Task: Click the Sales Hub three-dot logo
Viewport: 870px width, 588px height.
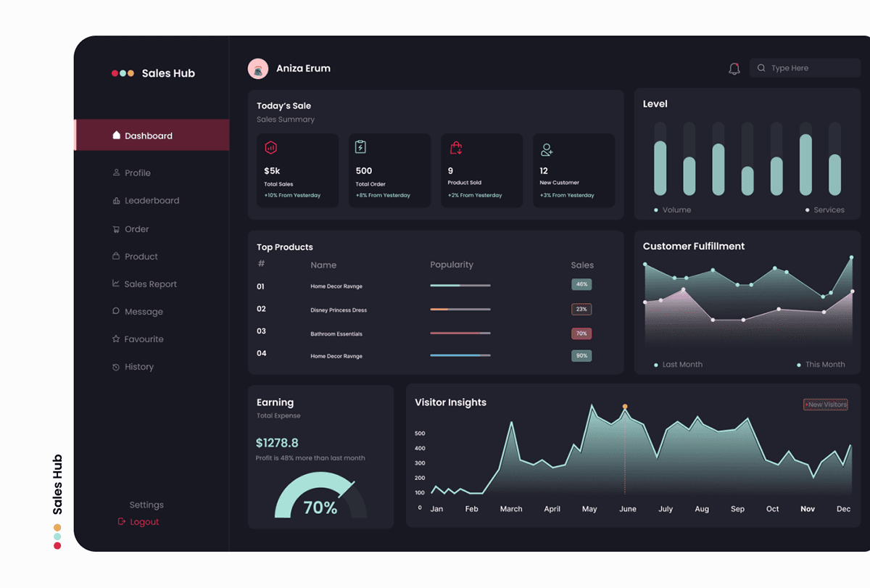Action: (x=123, y=73)
